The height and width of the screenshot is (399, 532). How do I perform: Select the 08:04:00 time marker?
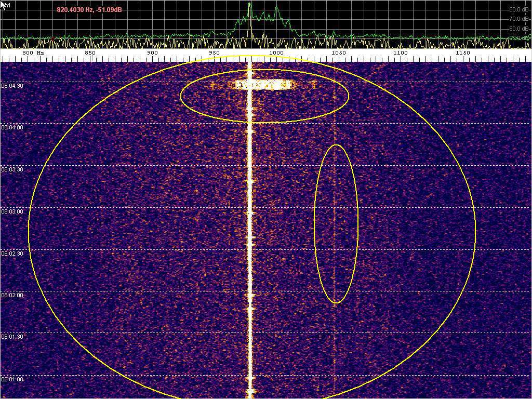12,127
